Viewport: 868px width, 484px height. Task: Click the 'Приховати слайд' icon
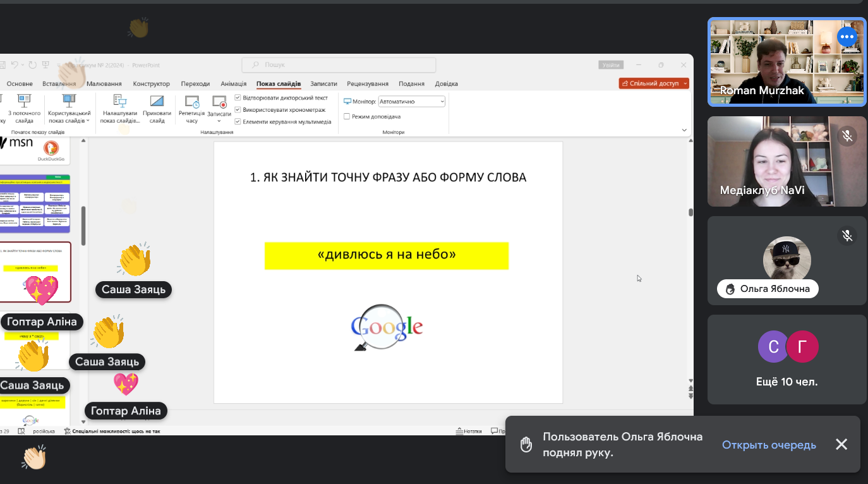(x=157, y=101)
